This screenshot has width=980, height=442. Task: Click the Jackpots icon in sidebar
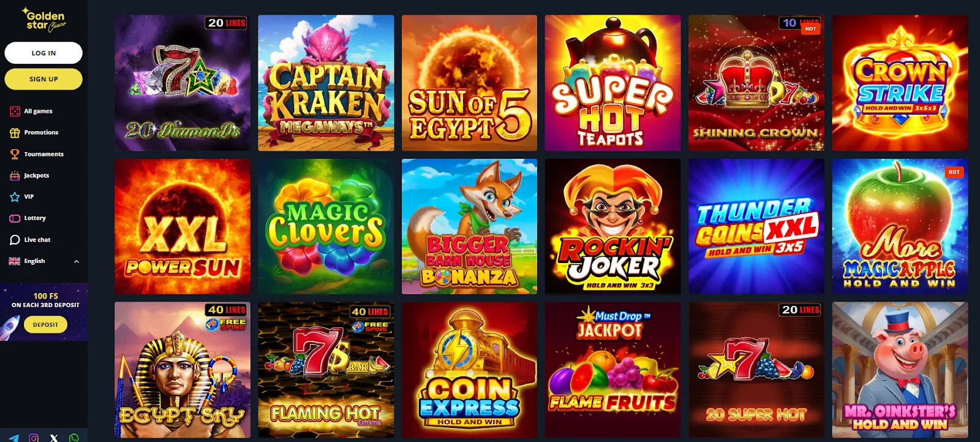click(15, 175)
